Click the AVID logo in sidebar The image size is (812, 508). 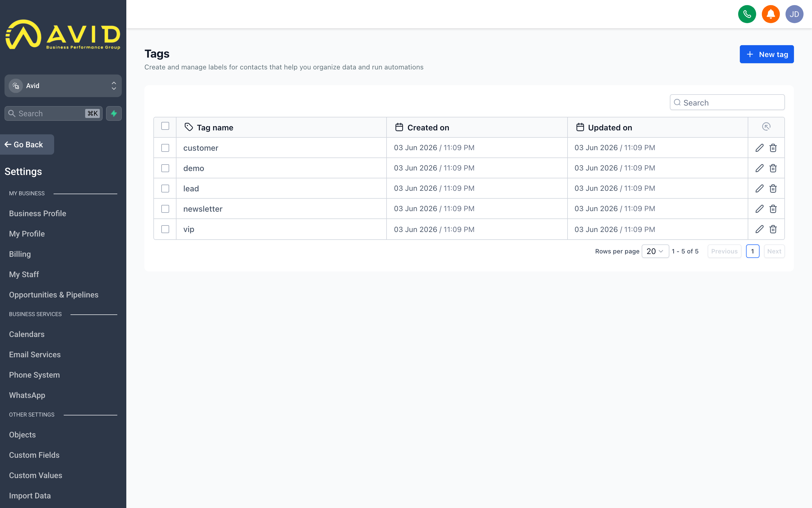click(x=63, y=35)
